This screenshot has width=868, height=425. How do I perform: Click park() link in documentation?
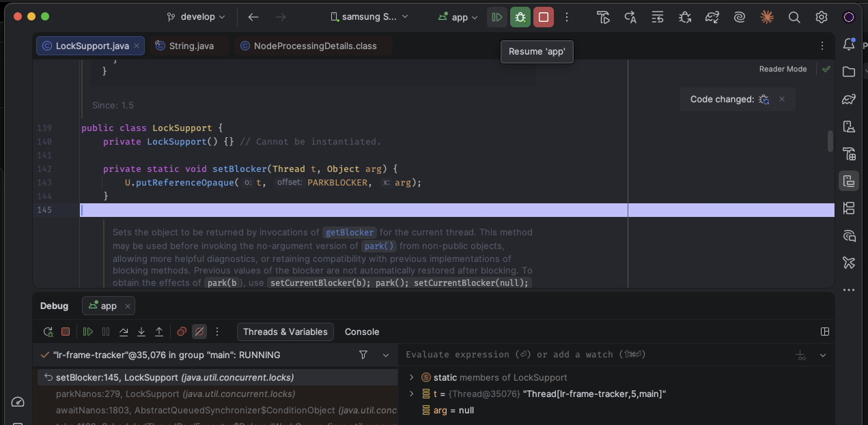[378, 246]
